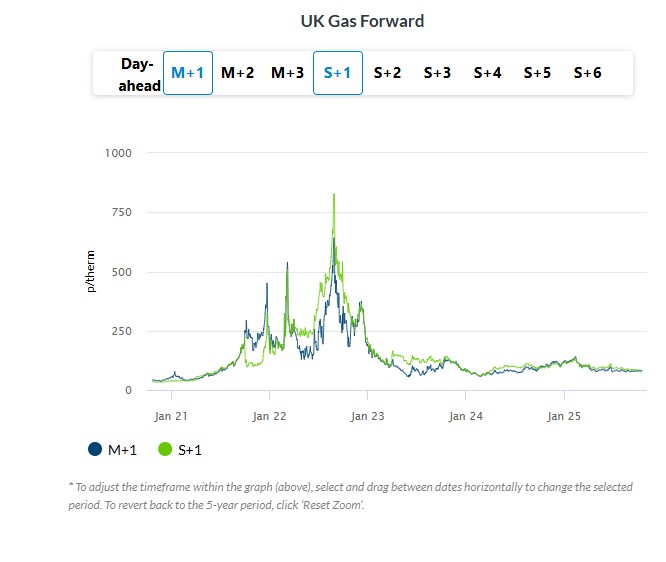This screenshot has height=562, width=666.
Task: Deselect the S+1 series button
Action: [x=338, y=73]
